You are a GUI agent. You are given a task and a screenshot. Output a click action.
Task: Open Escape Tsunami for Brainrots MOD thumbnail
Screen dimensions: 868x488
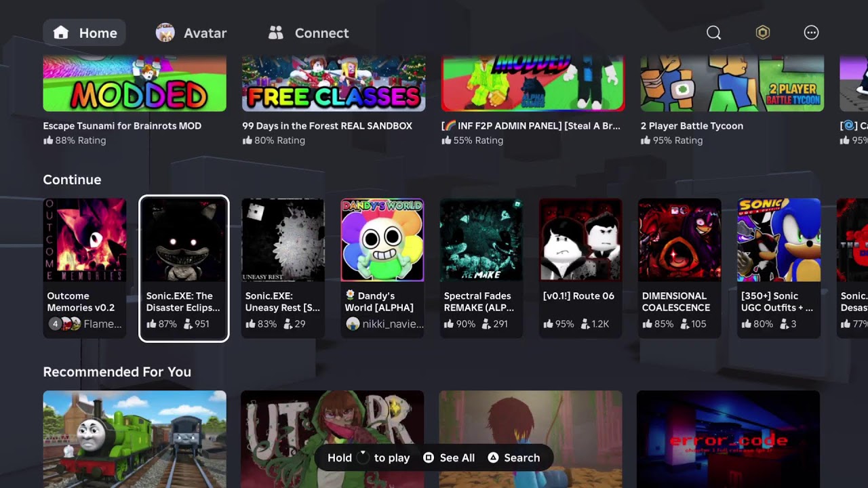134,83
